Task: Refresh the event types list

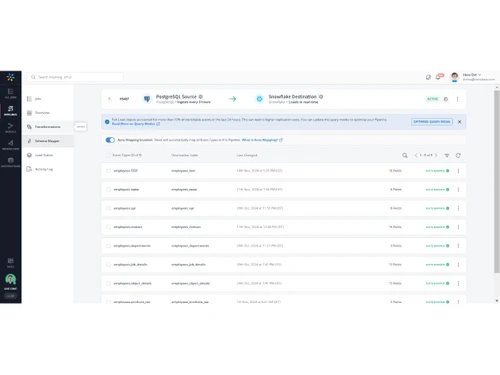Action: (x=458, y=155)
